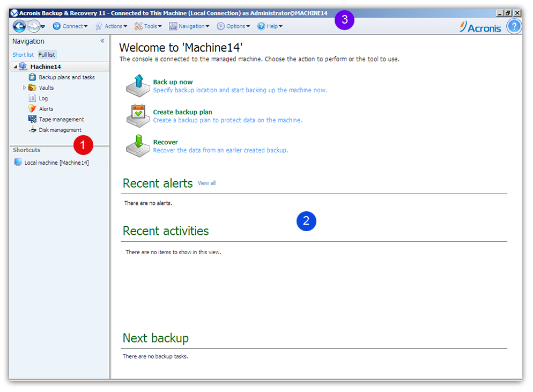Image resolution: width=533 pixels, height=392 pixels.
Task: Click the Connect globe icon
Action: [57, 26]
